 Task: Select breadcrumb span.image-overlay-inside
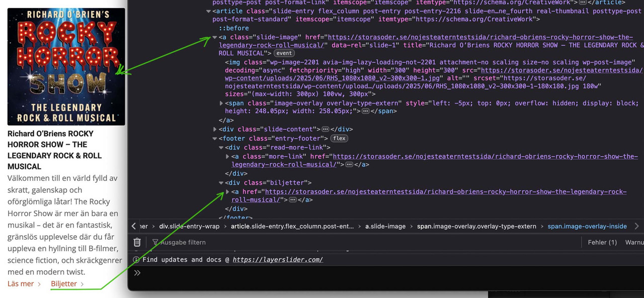point(587,226)
